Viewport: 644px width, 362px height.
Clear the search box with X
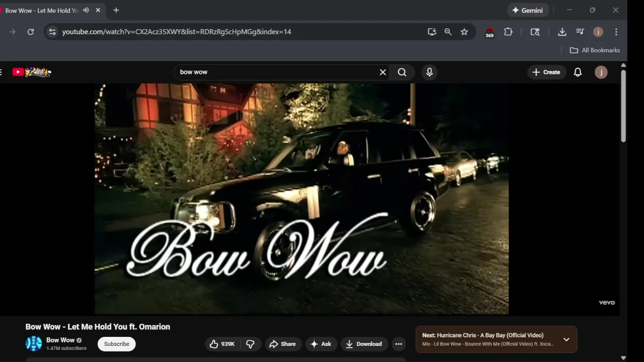383,72
